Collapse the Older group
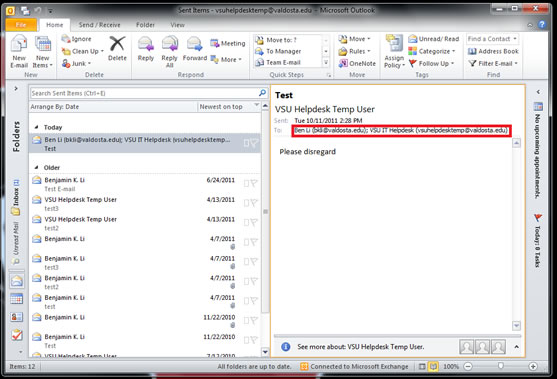557x379 pixels. (36, 167)
